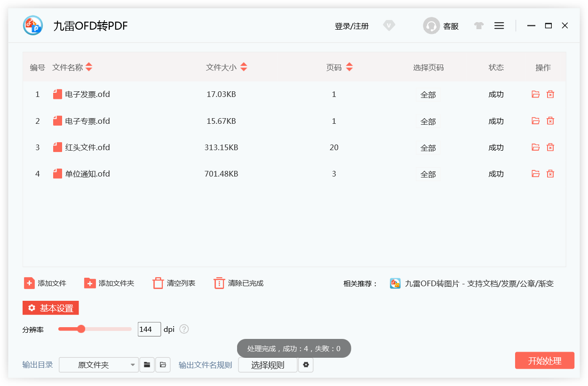Select the 单位通知.ofd file name
The height and width of the screenshot is (386, 588).
tap(87, 174)
